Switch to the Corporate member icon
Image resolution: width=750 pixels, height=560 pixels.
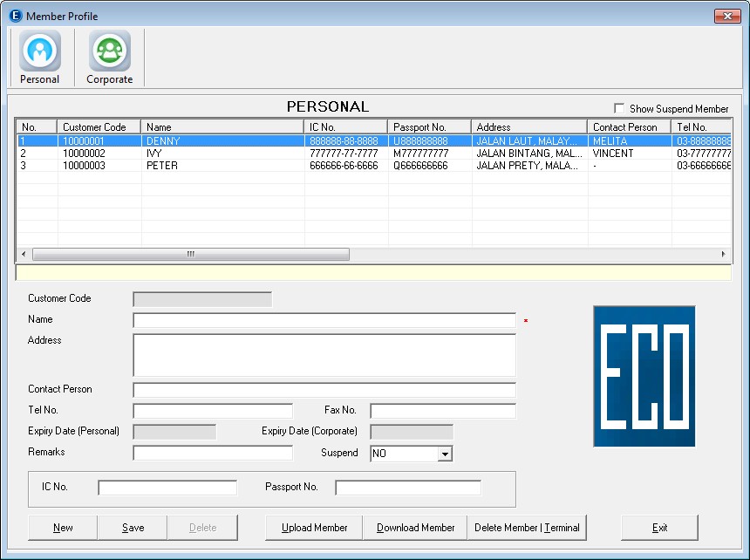coord(109,51)
